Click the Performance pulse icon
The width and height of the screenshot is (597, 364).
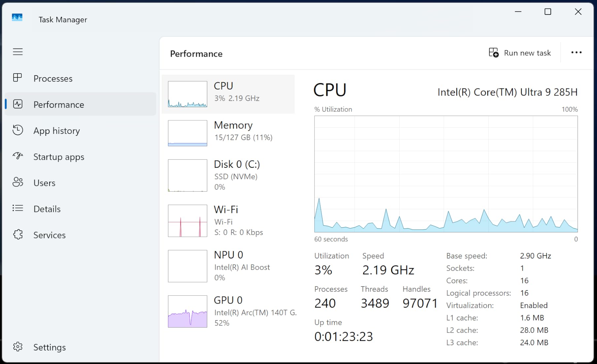pos(18,104)
